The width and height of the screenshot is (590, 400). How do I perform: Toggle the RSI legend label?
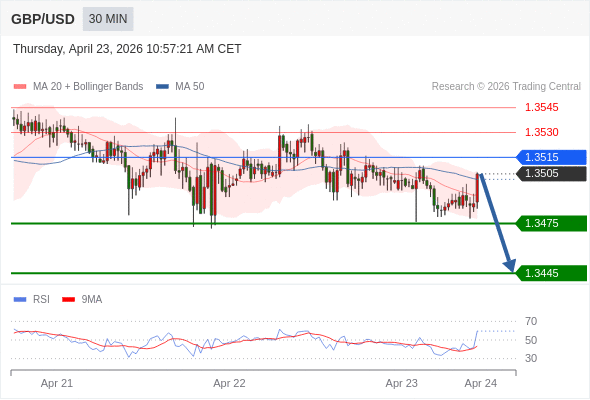pos(41,300)
